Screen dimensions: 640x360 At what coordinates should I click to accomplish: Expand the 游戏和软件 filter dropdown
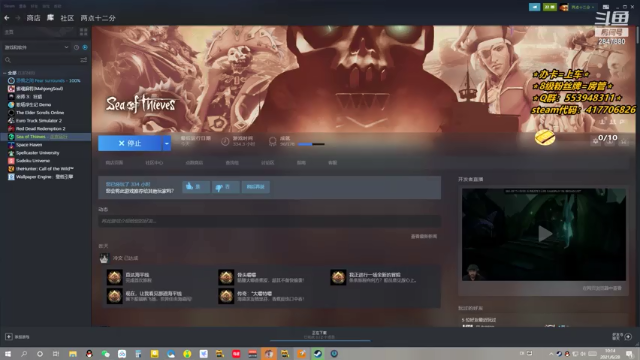[x=37, y=47]
